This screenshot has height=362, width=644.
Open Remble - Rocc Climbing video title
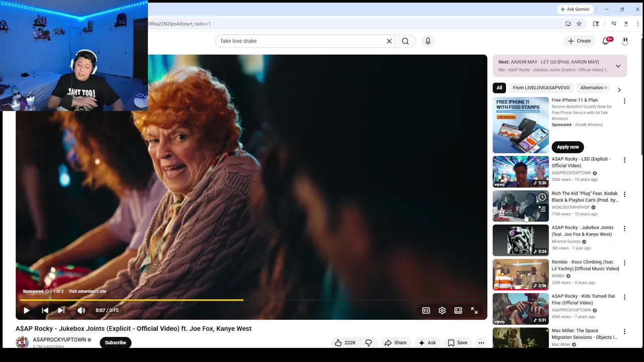point(585,265)
